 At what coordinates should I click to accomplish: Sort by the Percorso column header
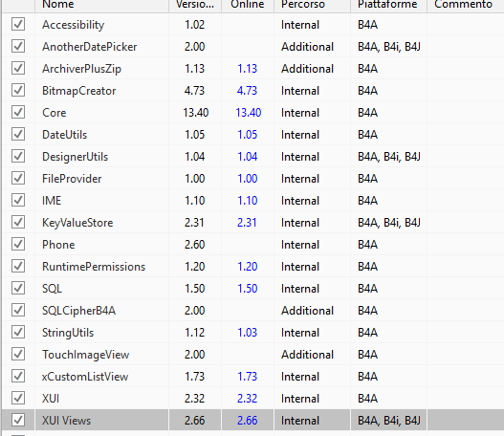[x=312, y=5]
